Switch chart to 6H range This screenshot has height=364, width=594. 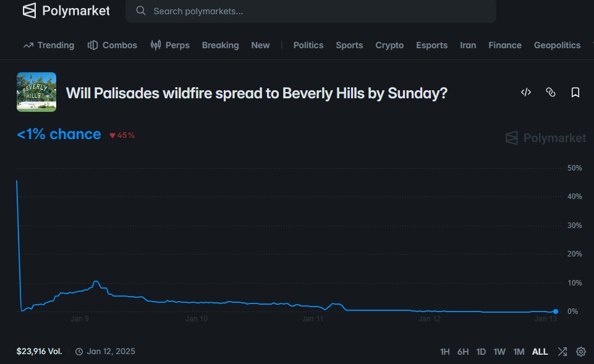click(463, 352)
